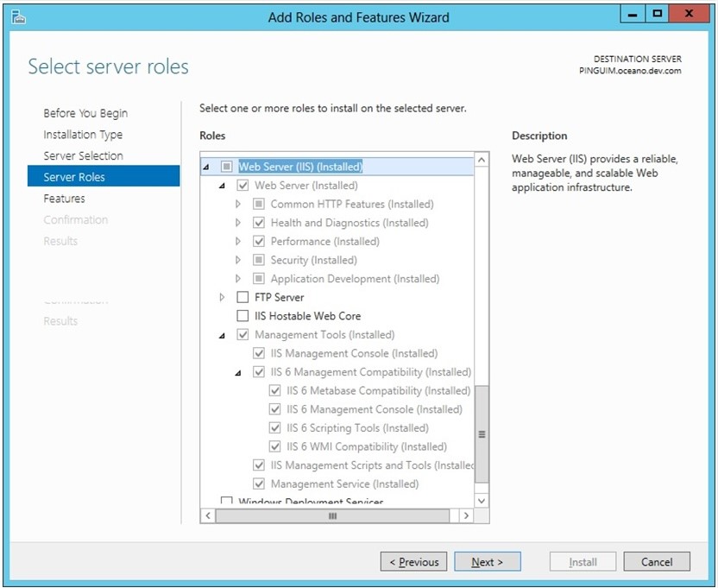Toggle the Web Server (IIS) role checkbox
The height and width of the screenshot is (588, 718).
click(227, 167)
